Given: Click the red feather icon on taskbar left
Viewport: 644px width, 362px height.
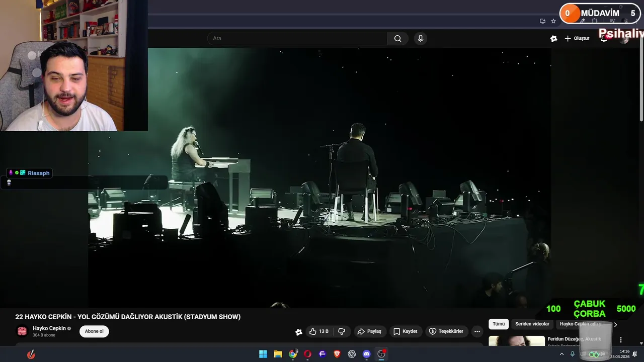Looking at the screenshot, I should (x=31, y=354).
